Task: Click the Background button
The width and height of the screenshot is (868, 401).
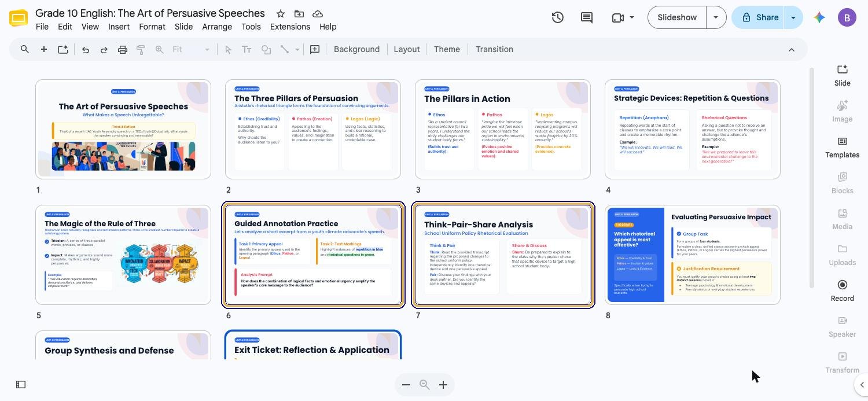Action: (356, 49)
